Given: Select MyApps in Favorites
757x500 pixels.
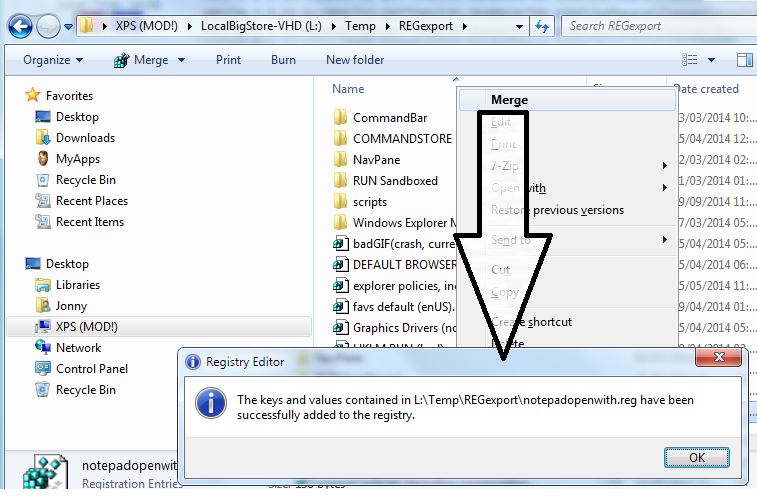Looking at the screenshot, I should click(x=69, y=159).
